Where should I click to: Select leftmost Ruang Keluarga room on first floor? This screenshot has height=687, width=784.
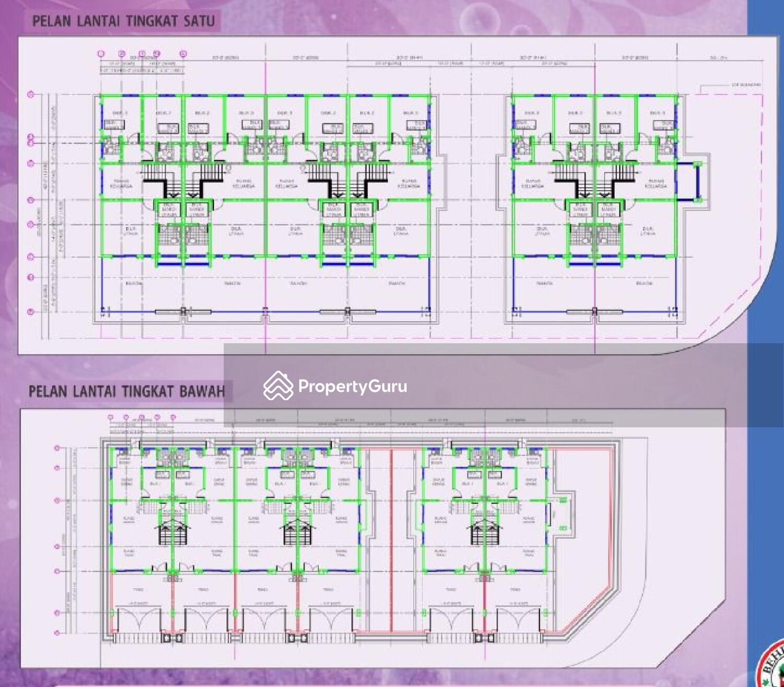121,183
